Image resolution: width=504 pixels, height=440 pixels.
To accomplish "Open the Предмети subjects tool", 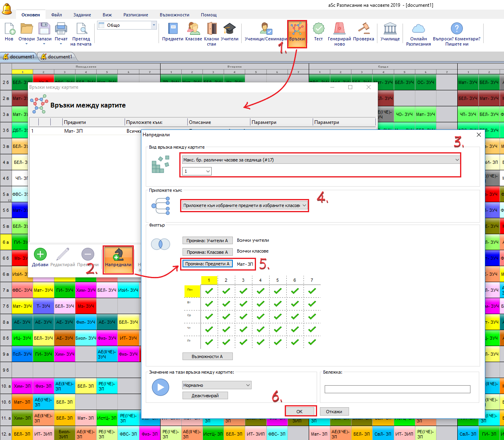I will (x=173, y=30).
